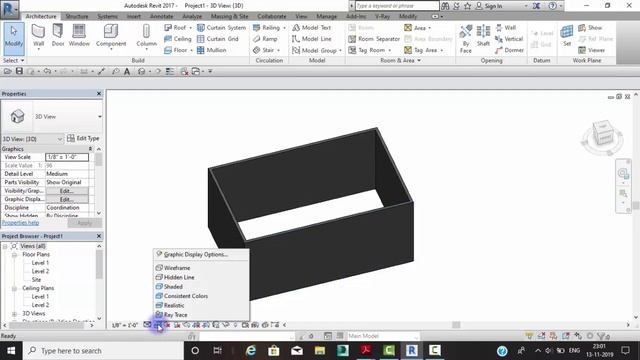Select the Mullion tool
This screenshot has width=640, height=360.
click(x=211, y=50)
